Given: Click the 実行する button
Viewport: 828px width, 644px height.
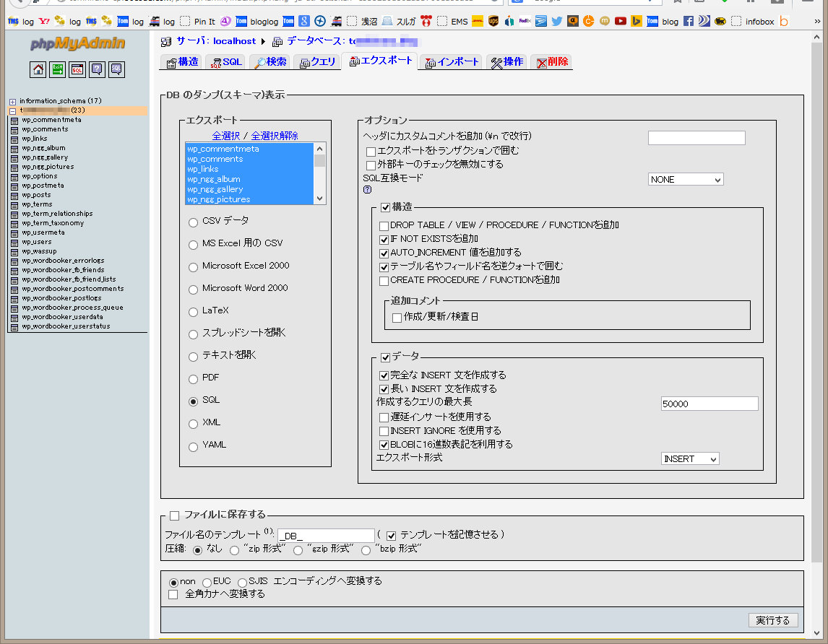Looking at the screenshot, I should (773, 620).
